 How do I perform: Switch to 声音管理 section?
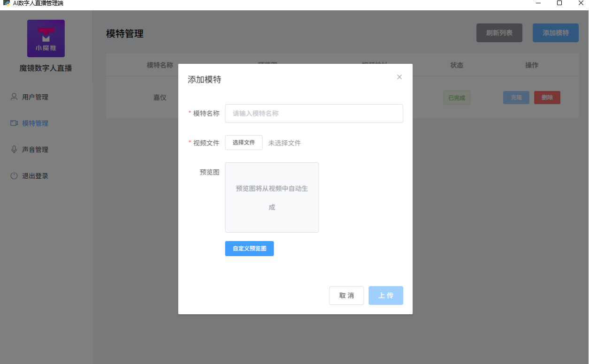(x=35, y=150)
